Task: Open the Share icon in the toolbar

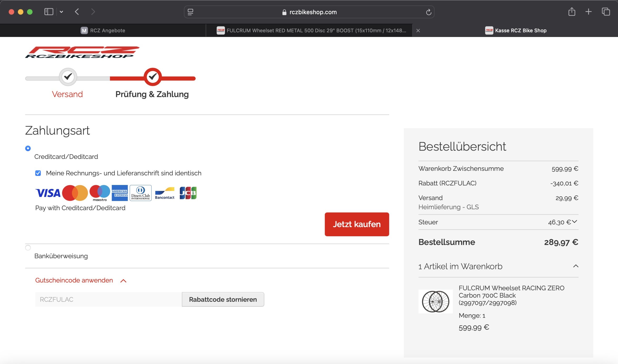Action: pyautogui.click(x=572, y=12)
